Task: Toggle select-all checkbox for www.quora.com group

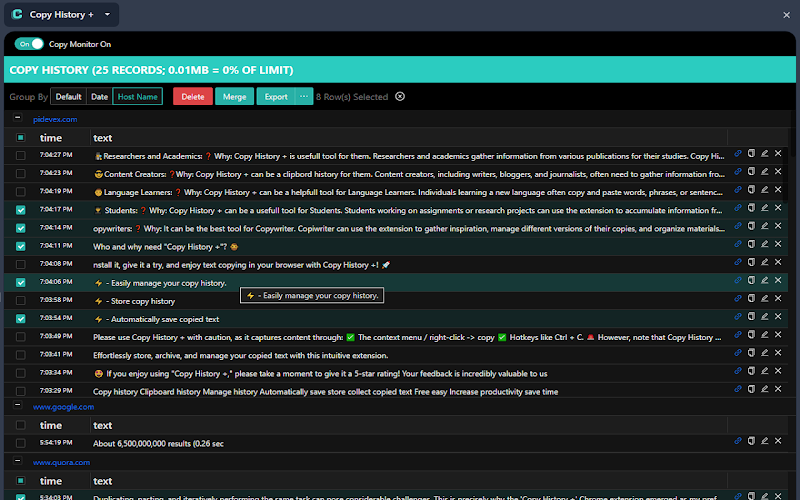Action: pos(20,481)
